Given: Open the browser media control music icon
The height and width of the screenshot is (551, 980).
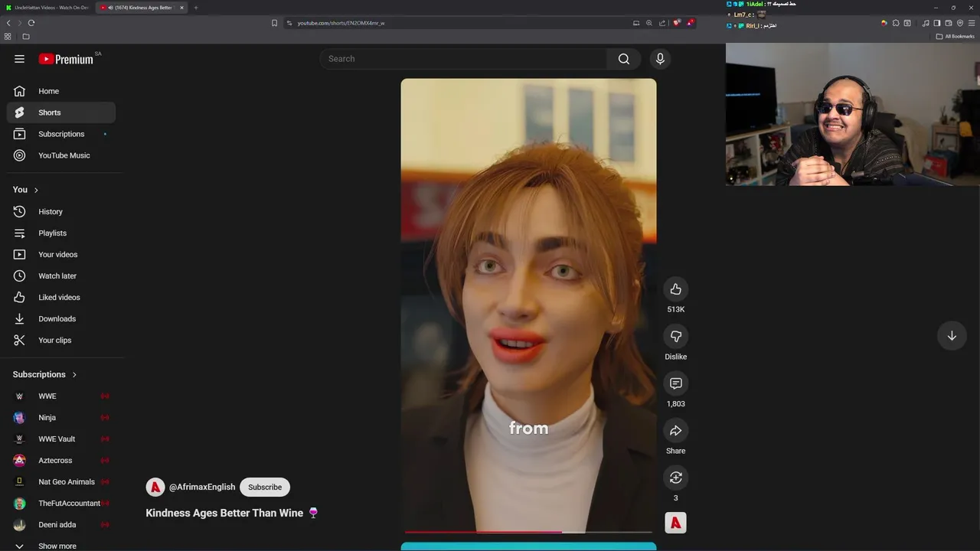Looking at the screenshot, I should tap(926, 23).
